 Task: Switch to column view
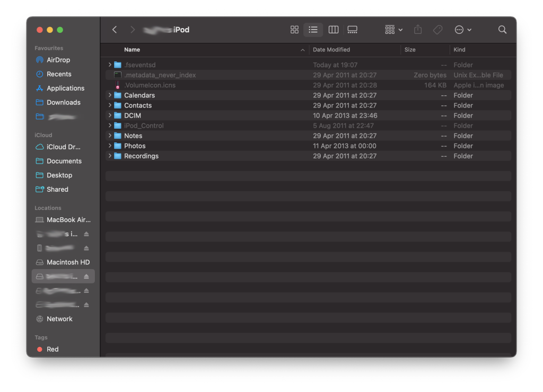pyautogui.click(x=334, y=30)
